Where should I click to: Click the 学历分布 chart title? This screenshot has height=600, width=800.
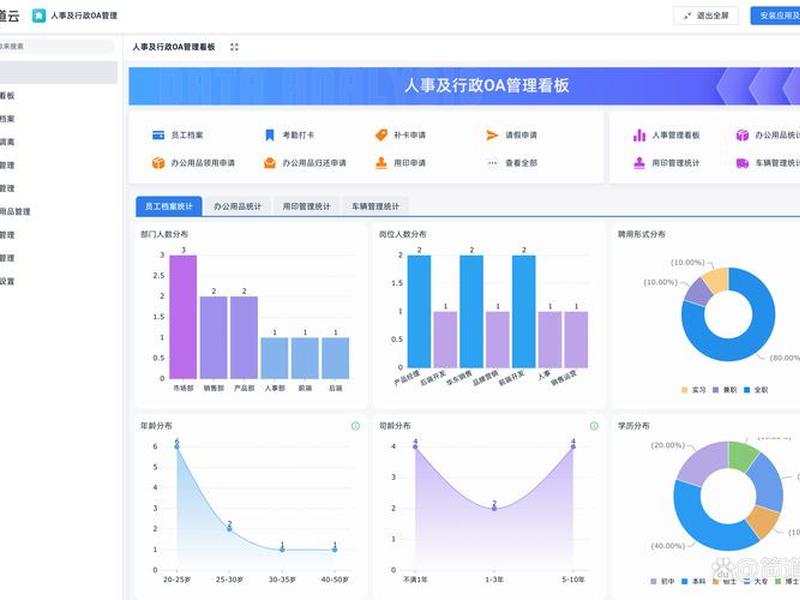[x=633, y=426]
